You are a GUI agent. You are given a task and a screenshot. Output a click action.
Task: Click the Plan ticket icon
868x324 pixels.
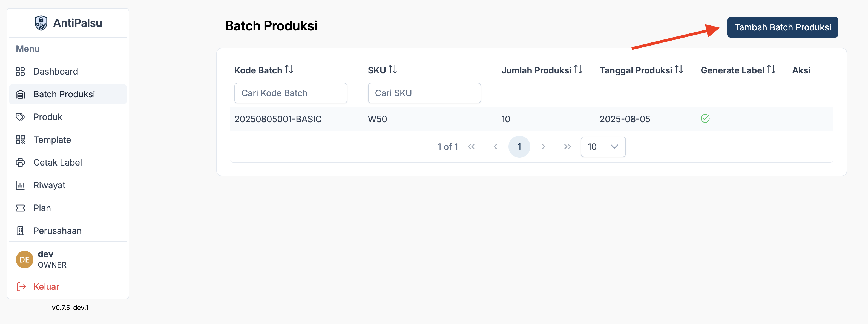click(20, 208)
